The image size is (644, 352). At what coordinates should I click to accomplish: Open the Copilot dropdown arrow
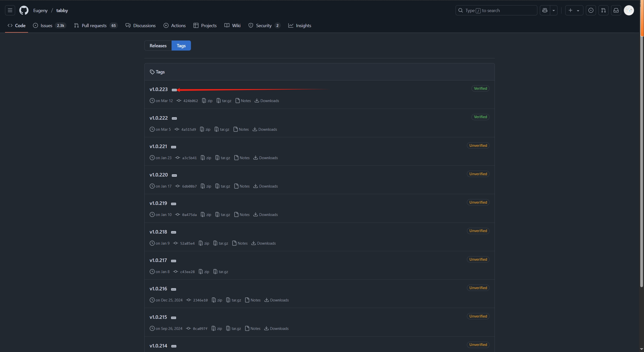pyautogui.click(x=554, y=10)
